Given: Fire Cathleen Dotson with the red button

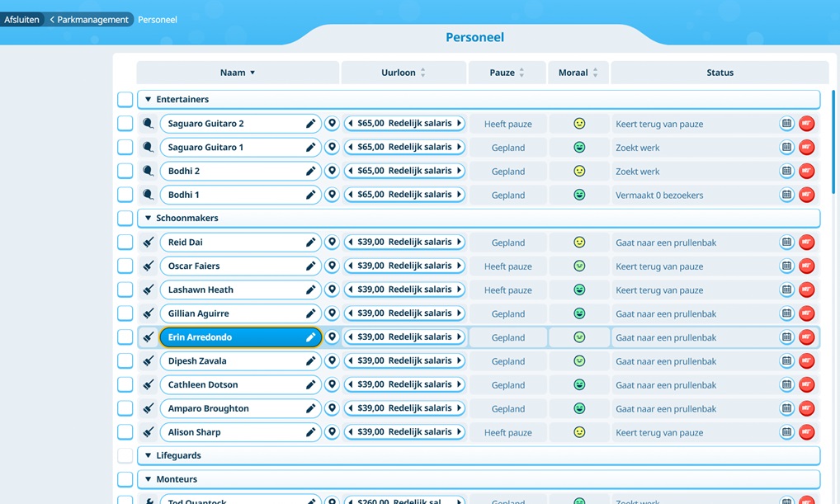Looking at the screenshot, I should point(807,384).
